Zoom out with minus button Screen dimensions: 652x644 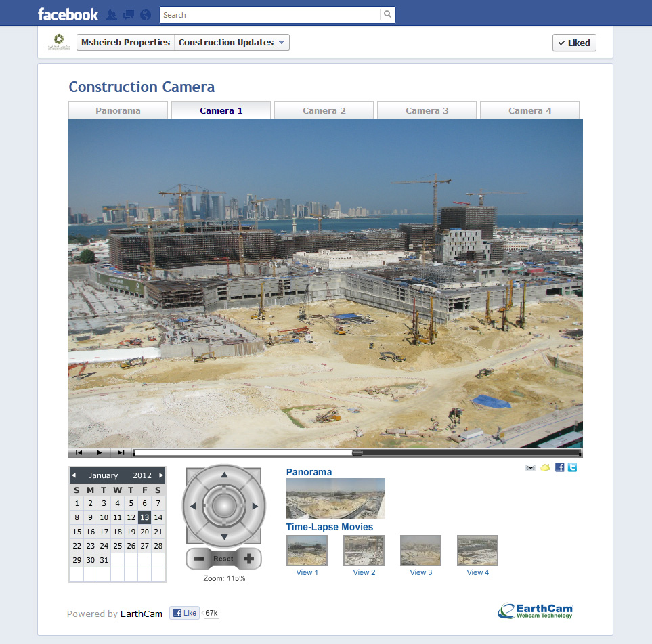click(x=199, y=558)
